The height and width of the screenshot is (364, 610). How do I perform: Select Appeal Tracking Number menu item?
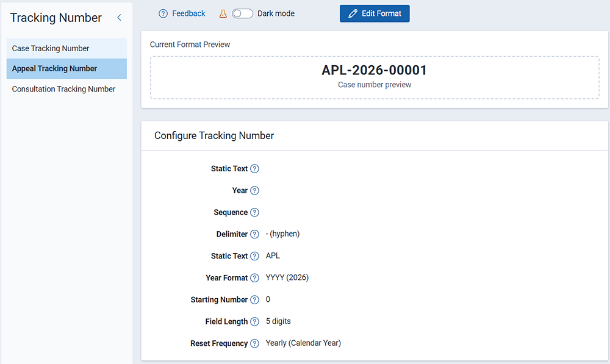pyautogui.click(x=66, y=69)
